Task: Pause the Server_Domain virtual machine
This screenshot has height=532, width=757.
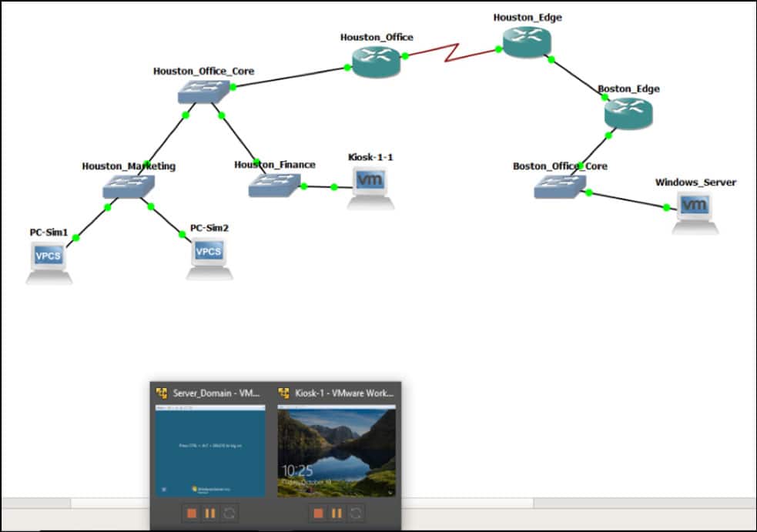Action: [x=210, y=514]
